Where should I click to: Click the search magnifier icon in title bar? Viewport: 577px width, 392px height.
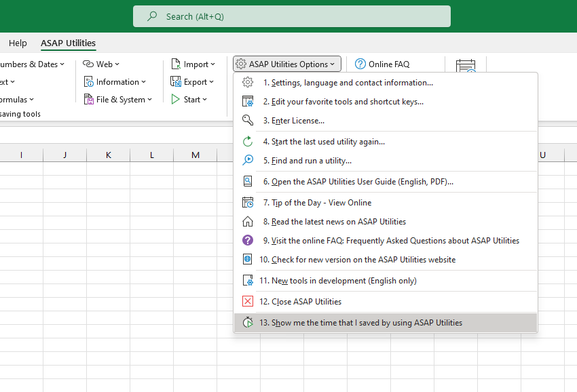pos(152,16)
